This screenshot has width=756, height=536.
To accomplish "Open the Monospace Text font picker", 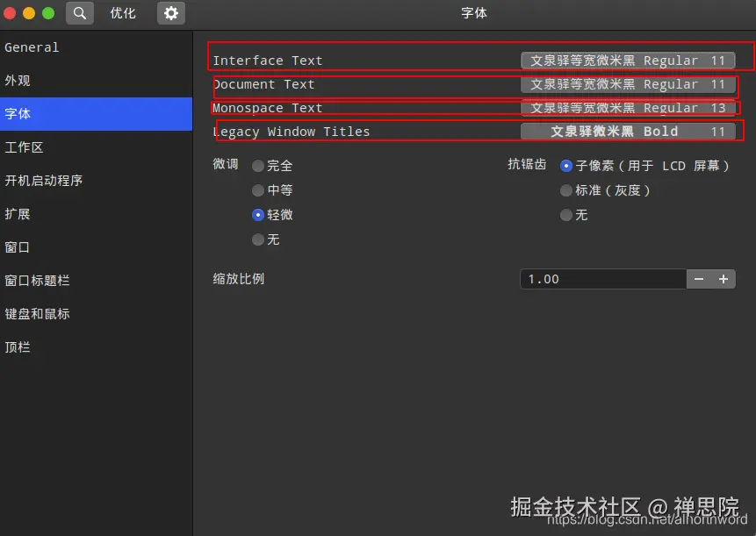I will pos(630,108).
